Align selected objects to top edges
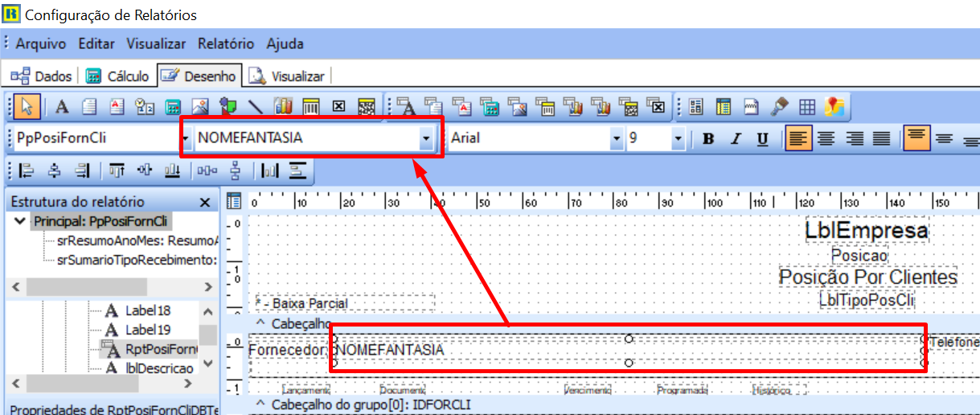This screenshot has width=980, height=415. (117, 171)
